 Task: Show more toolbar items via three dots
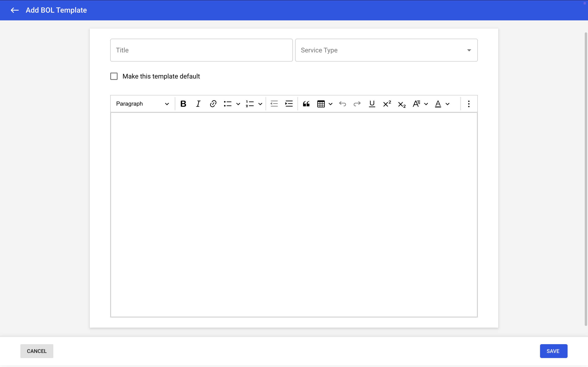click(x=469, y=104)
